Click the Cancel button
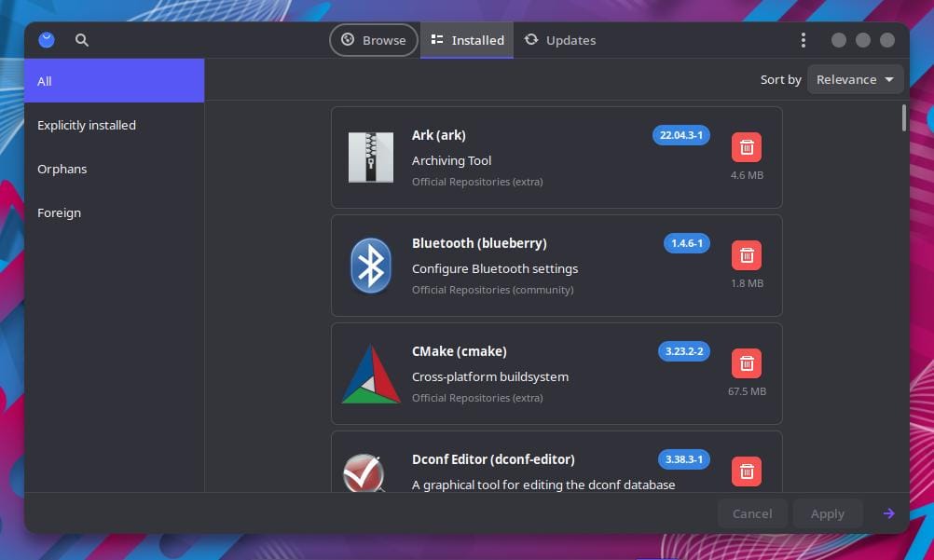 (752, 513)
